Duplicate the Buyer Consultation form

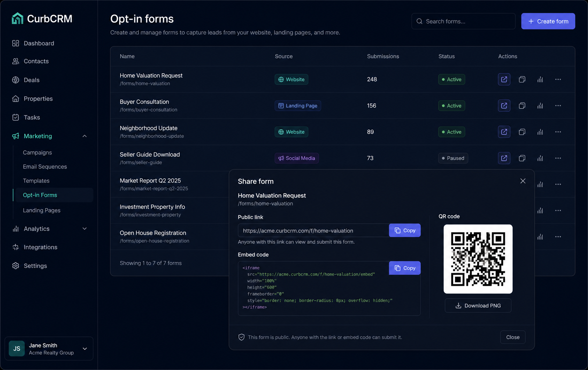coord(522,106)
